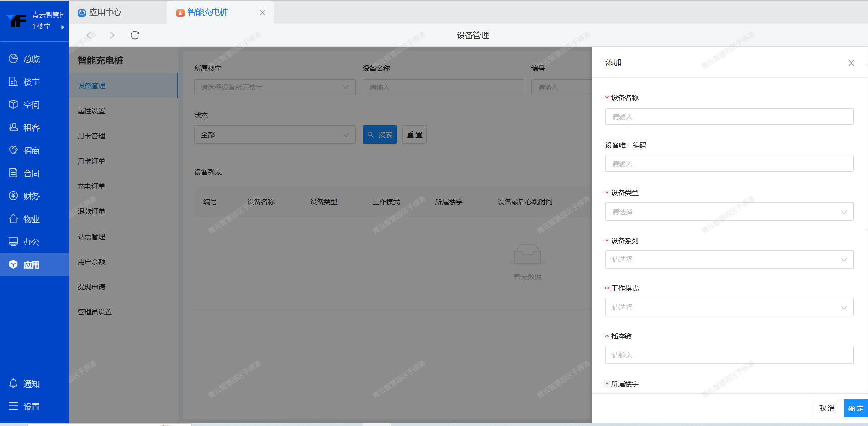Viewport: 868px width, 426px height.
Task: Focus the 插座数 input field
Action: tap(729, 355)
